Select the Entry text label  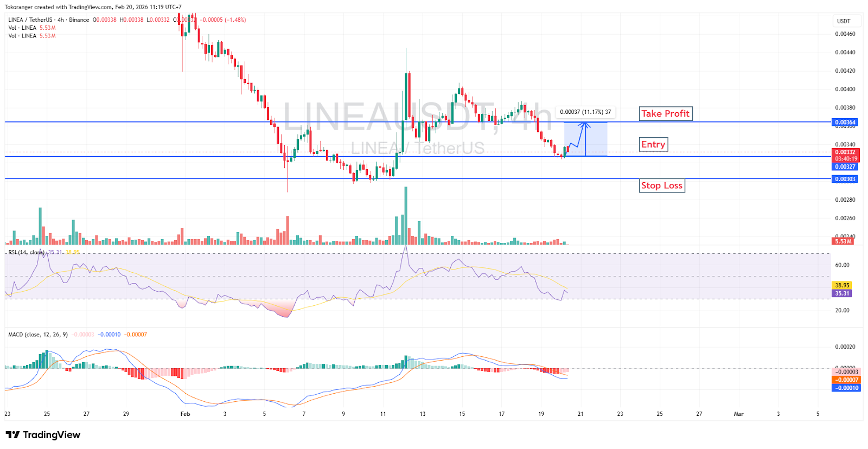coord(653,144)
